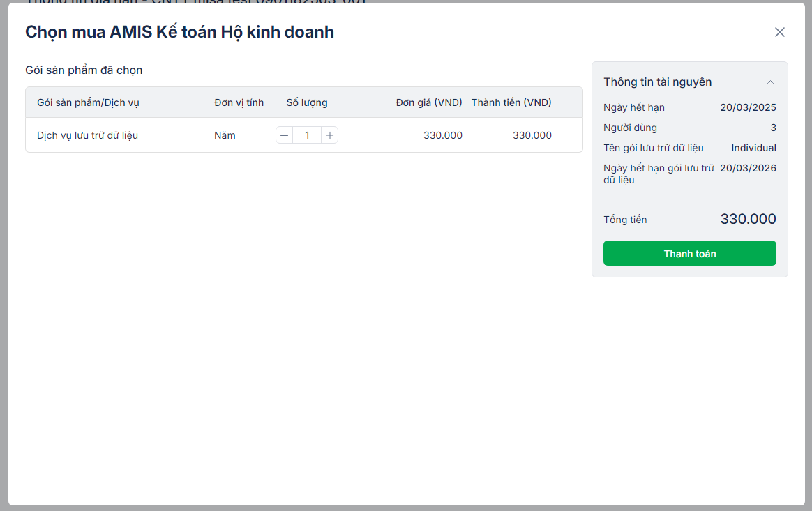The width and height of the screenshot is (812, 511).
Task: Close the purchase dialog with the X icon
Action: pyautogui.click(x=779, y=32)
